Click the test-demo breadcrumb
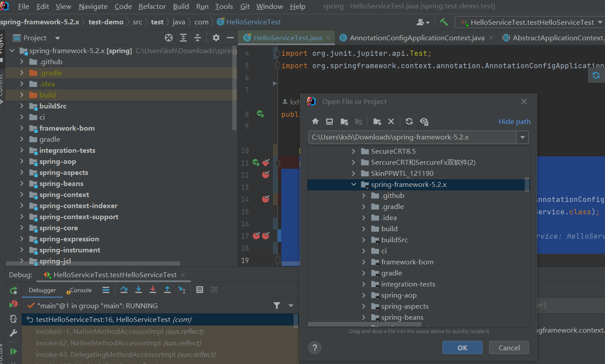The width and height of the screenshot is (605, 364). (106, 22)
